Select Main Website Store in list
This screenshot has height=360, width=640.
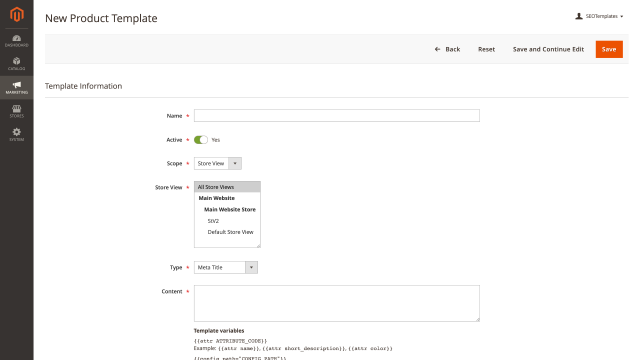pos(229,209)
